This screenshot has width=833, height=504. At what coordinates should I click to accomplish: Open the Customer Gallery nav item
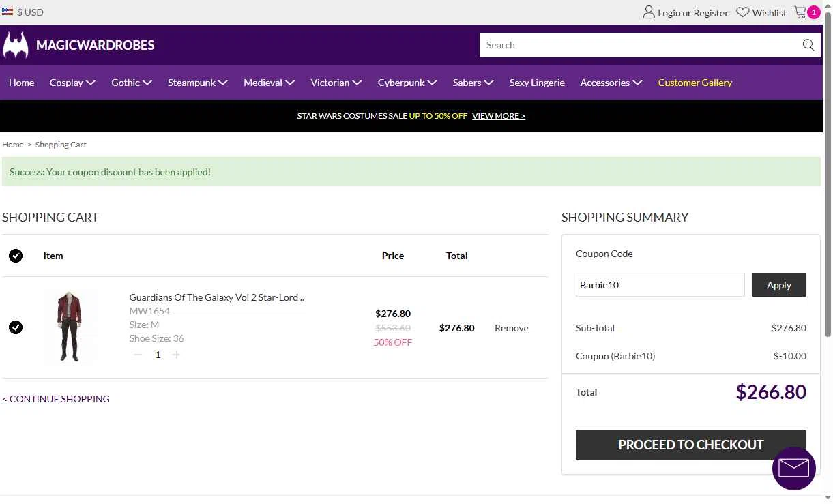[695, 83]
